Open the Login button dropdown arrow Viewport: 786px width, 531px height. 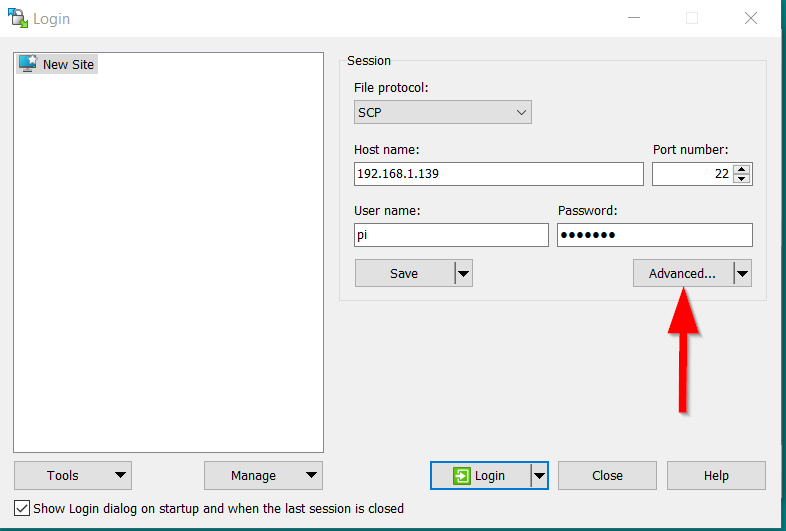[540, 476]
